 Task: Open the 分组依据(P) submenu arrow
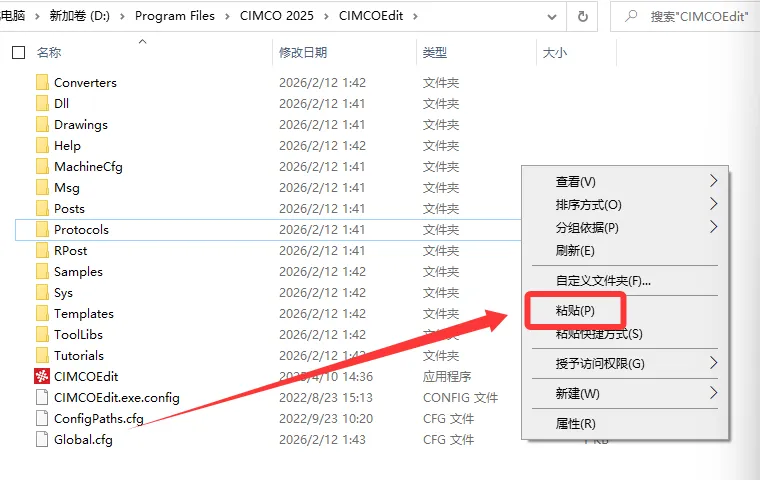click(x=713, y=226)
